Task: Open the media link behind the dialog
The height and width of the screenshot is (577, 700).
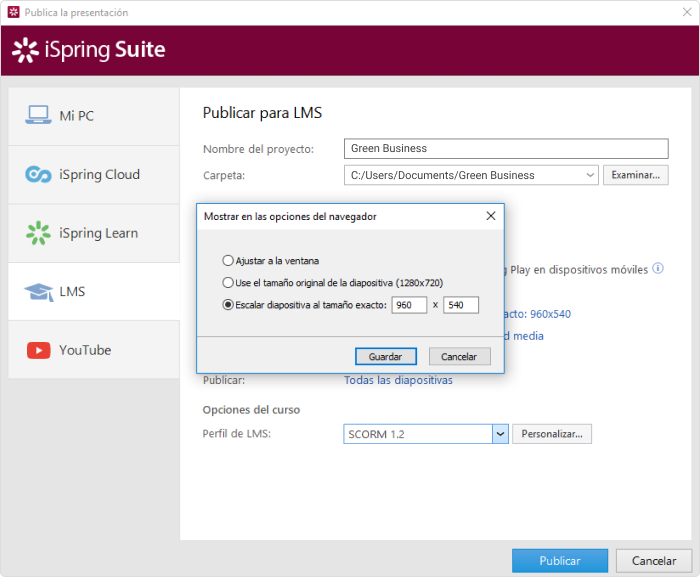Action: [524, 336]
